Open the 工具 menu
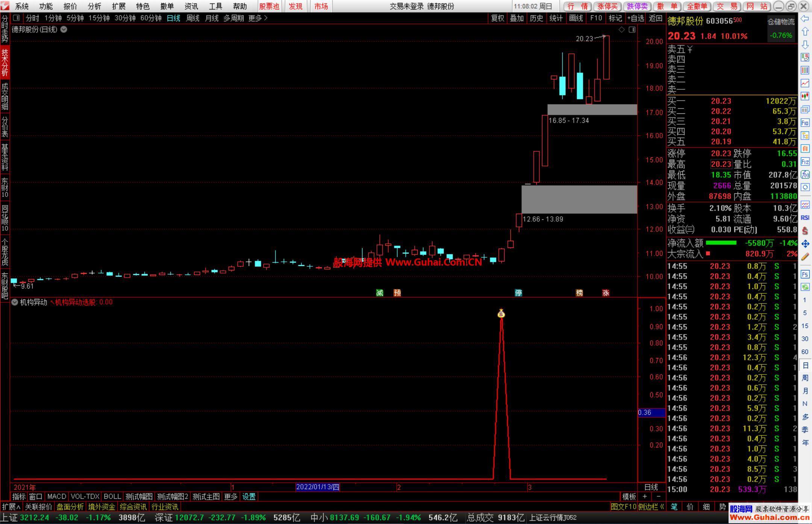Image resolution: width=812 pixels, height=524 pixels. point(215,6)
